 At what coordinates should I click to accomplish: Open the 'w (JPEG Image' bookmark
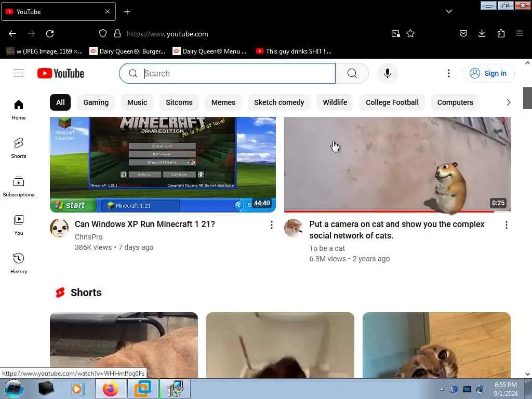(x=45, y=51)
